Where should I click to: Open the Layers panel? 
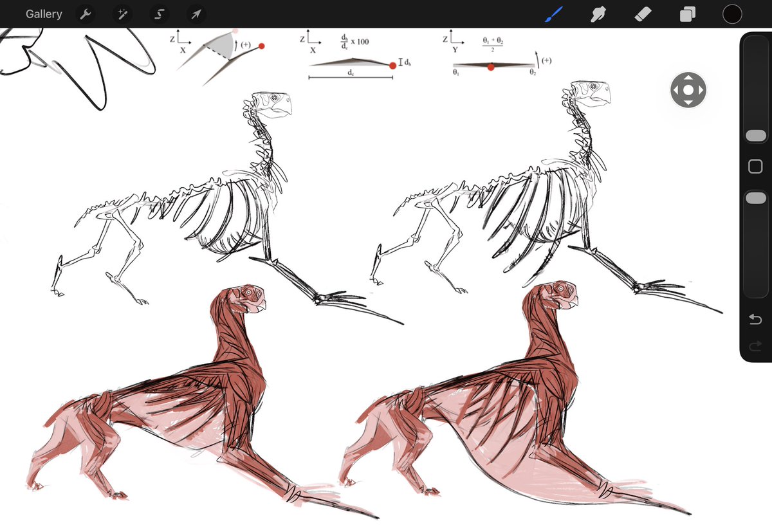click(x=688, y=14)
